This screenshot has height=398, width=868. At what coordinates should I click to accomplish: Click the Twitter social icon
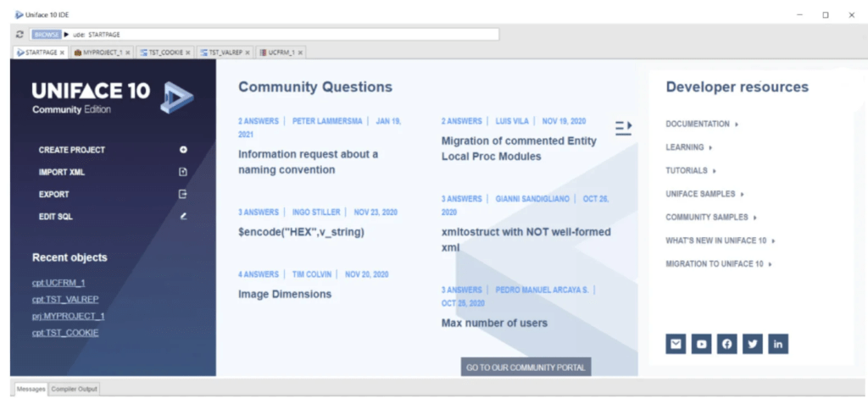[x=753, y=344]
